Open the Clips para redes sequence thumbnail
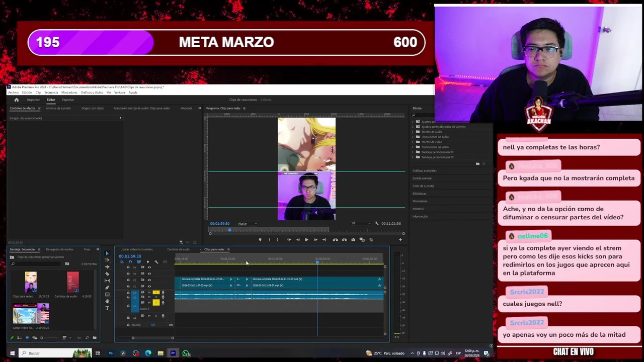 (31, 282)
